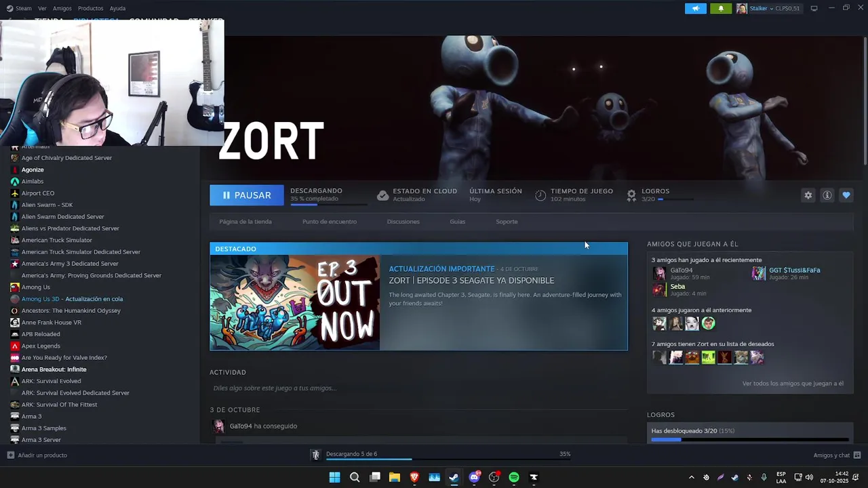Open the green notifications bell icon
Image resolution: width=868 pixels, height=488 pixels.
[x=721, y=8]
